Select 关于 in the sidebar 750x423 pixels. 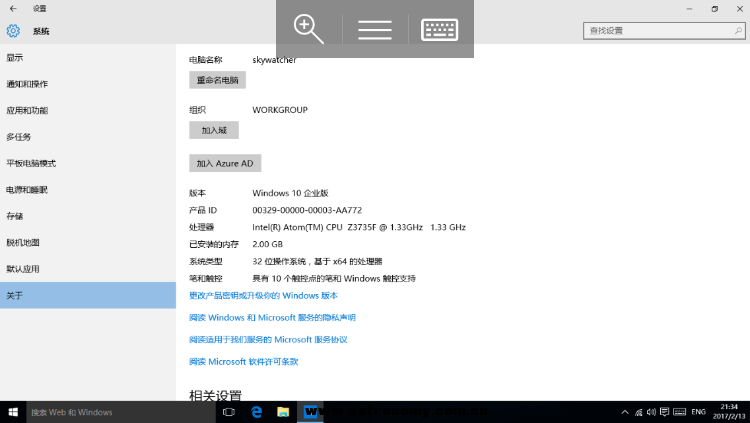(x=88, y=295)
